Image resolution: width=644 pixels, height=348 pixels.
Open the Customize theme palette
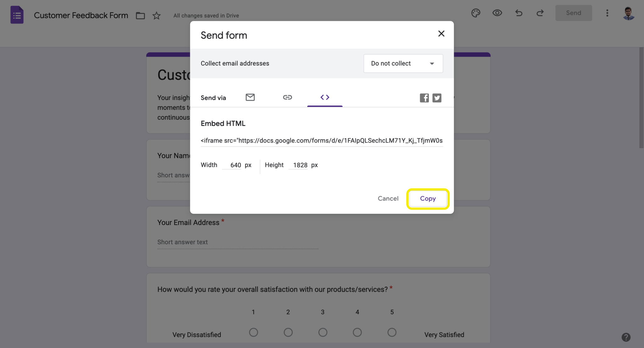point(476,13)
